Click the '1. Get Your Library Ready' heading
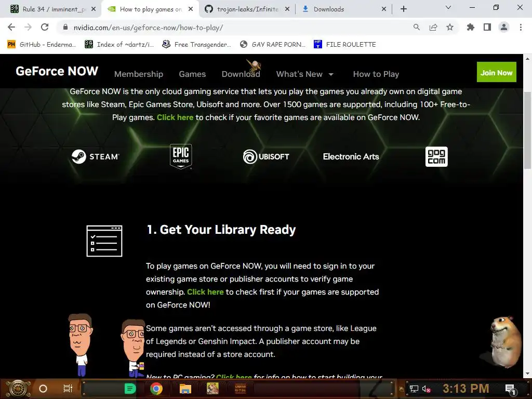Image resolution: width=532 pixels, height=399 pixels. click(221, 230)
